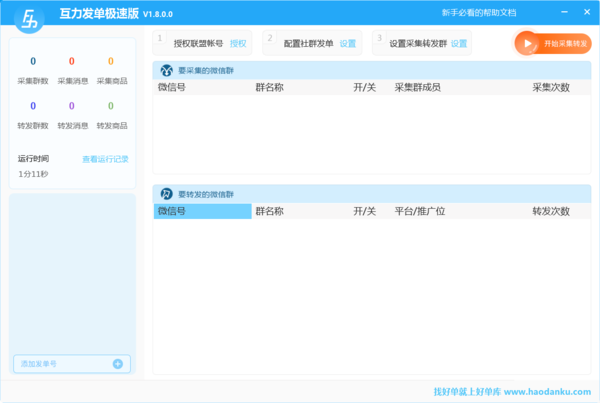Click 平台/推广位 column header
The width and height of the screenshot is (600, 403).
coord(419,211)
